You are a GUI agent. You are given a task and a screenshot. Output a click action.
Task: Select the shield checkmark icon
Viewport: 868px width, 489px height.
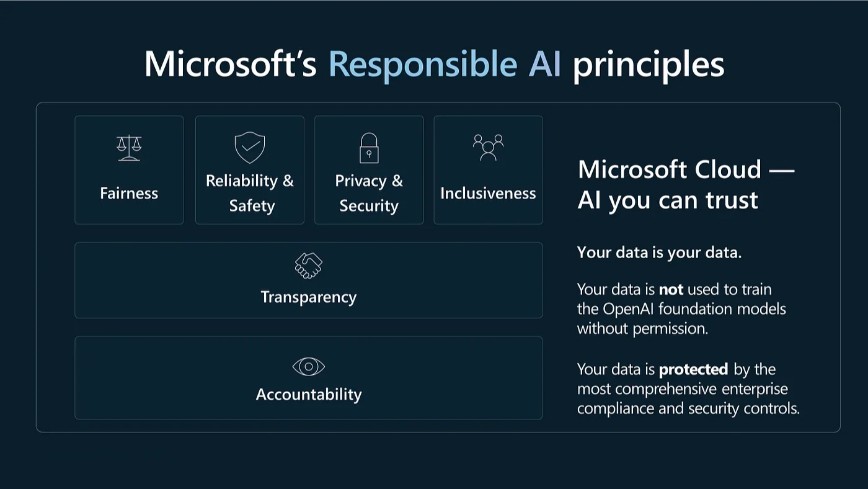coord(250,147)
